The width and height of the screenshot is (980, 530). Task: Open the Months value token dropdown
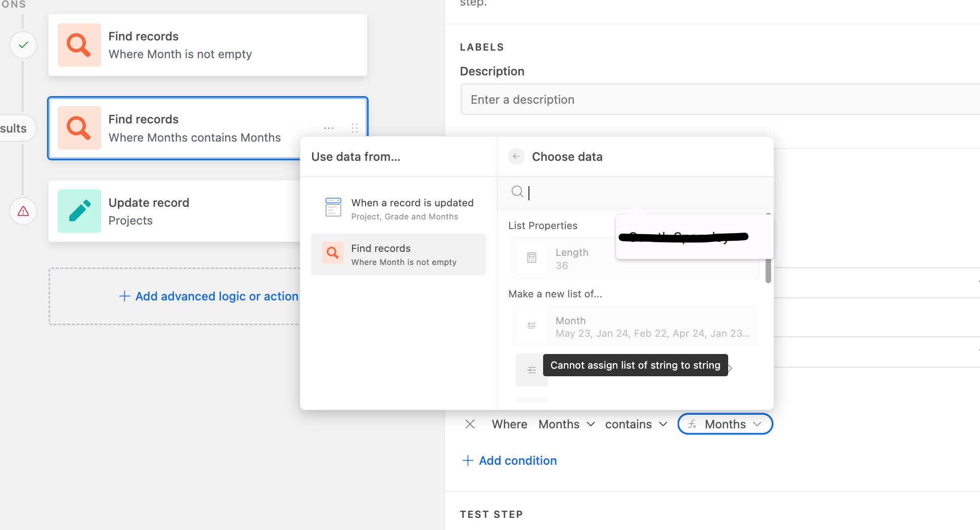[x=725, y=424]
